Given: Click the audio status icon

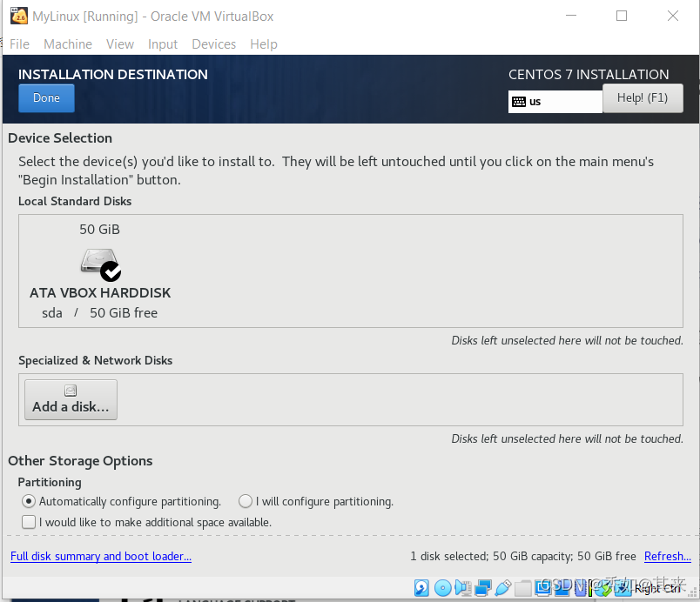Looking at the screenshot, I should click(x=463, y=588).
